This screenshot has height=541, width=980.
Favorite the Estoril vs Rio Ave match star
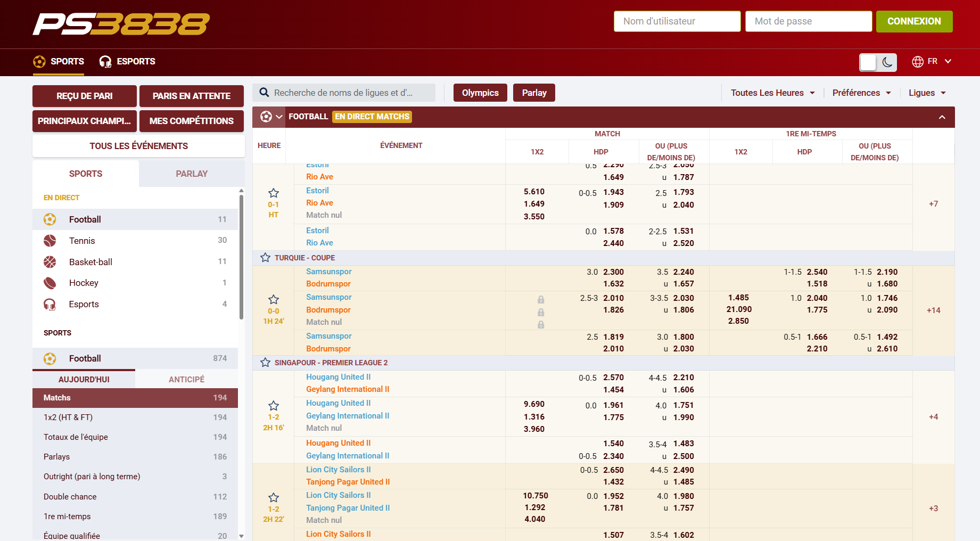(274, 193)
